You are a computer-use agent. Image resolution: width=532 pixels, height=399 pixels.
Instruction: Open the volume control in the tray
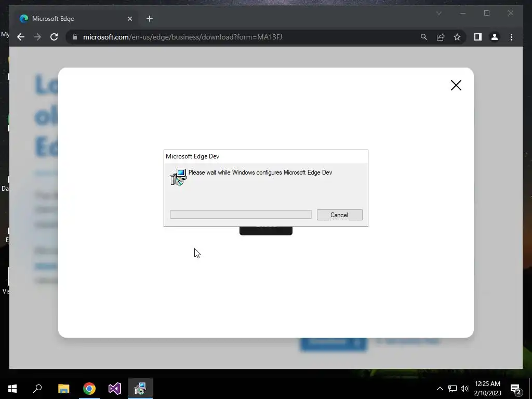[464, 389]
